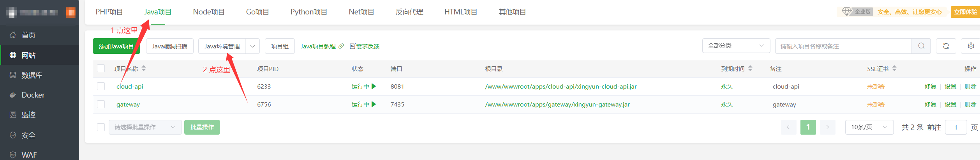This screenshot has width=980, height=160.
Task: Click the 添加Java项目 button
Action: pos(116,46)
